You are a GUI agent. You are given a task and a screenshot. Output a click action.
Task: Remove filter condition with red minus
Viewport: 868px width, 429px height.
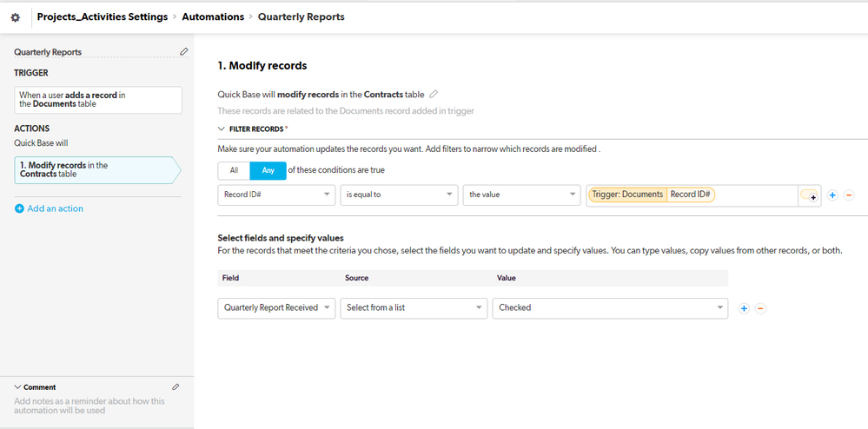click(849, 195)
